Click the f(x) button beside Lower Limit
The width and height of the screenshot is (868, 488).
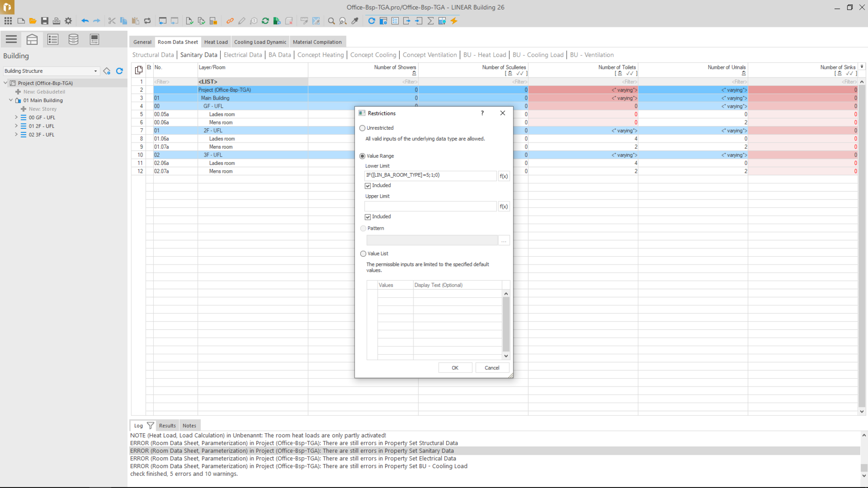503,176
